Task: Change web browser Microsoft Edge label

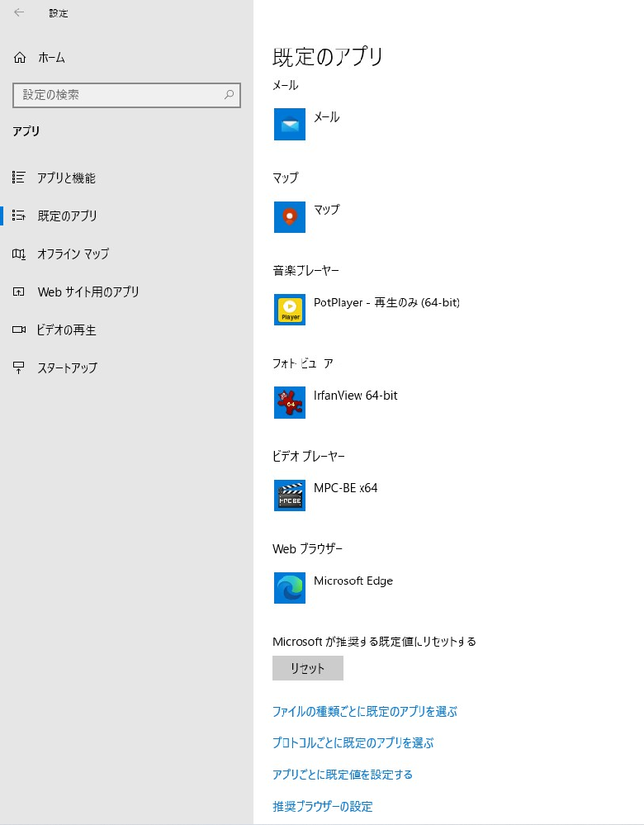Action: 353,581
